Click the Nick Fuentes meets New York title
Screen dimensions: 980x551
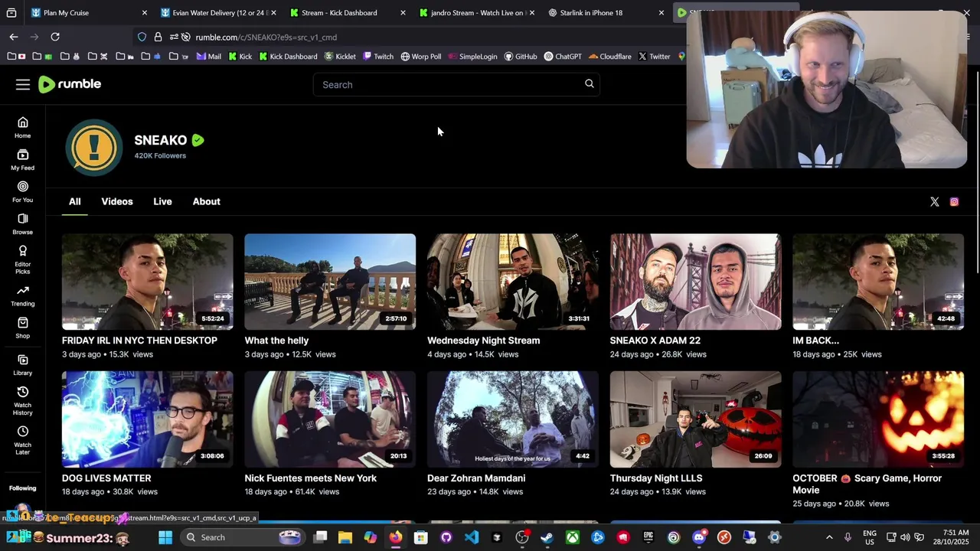pos(310,478)
